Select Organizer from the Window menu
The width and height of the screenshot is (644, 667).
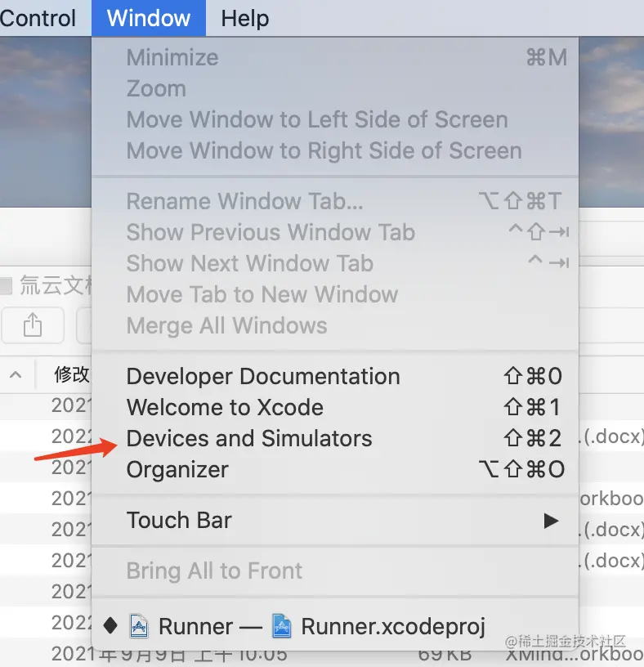177,470
